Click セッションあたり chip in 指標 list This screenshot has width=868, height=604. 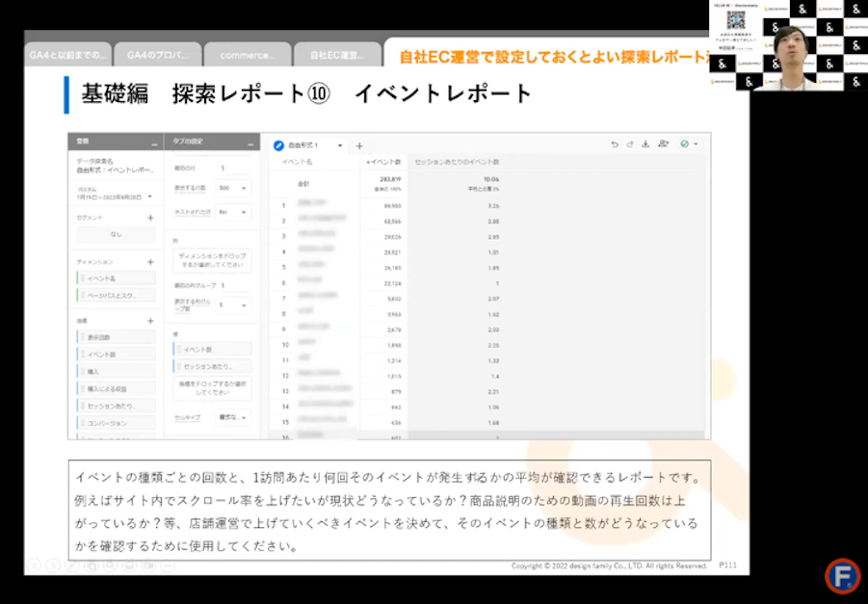point(116,406)
